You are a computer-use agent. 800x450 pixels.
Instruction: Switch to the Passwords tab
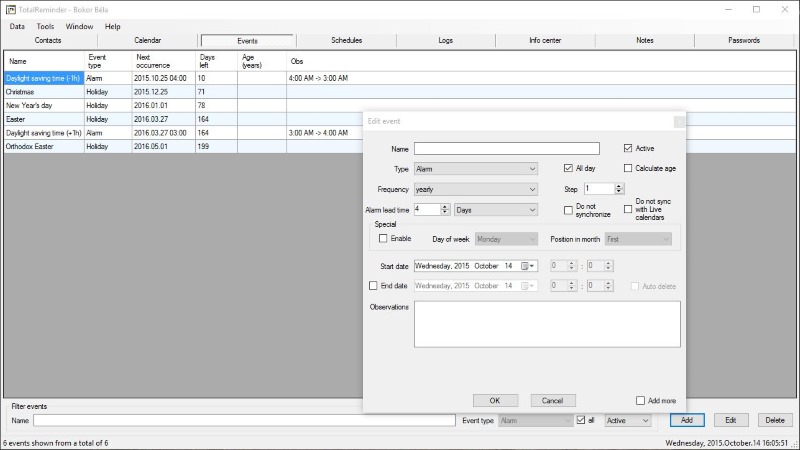tap(744, 40)
